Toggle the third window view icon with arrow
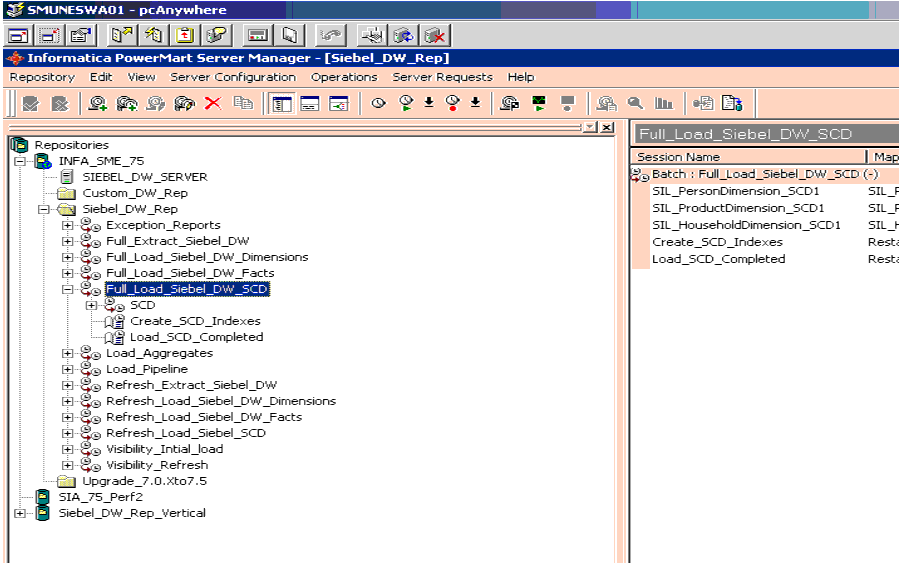Screen dimensions: 899x563 click(x=338, y=104)
